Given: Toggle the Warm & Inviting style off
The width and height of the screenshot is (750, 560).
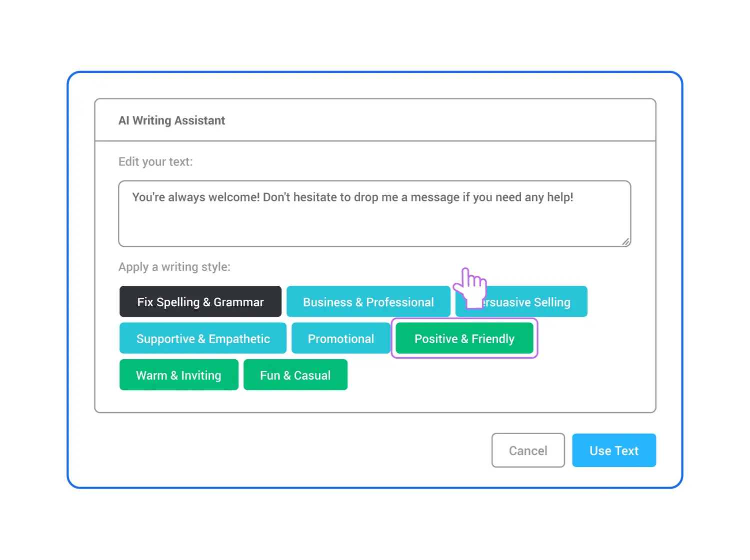Looking at the screenshot, I should tap(178, 375).
